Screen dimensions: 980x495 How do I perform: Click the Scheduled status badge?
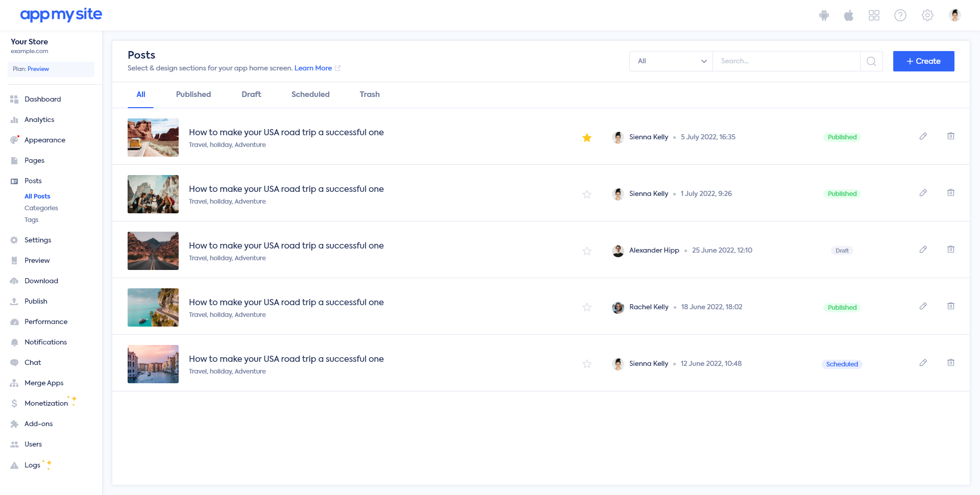(842, 364)
